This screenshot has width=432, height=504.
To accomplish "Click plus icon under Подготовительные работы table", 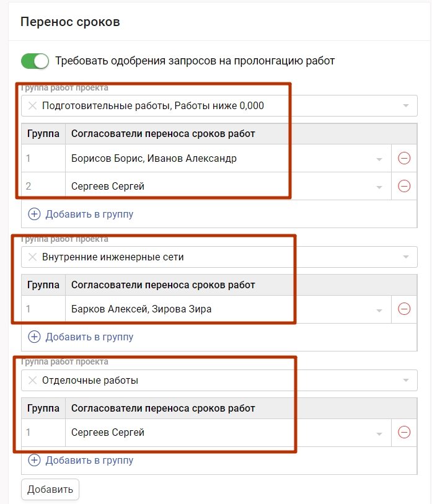I will 35,214.
